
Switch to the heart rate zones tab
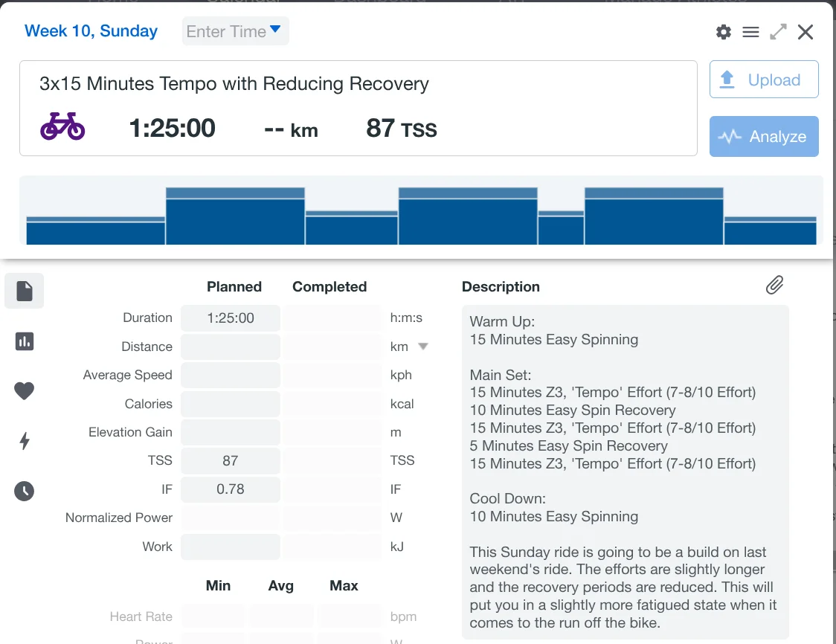point(25,390)
